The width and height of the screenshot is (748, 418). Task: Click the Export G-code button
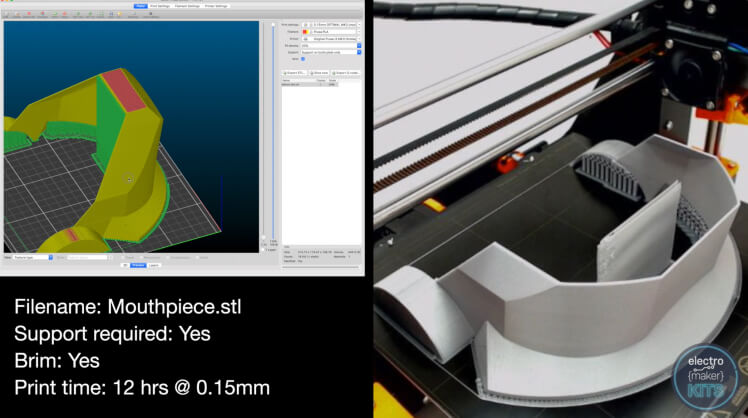[345, 73]
